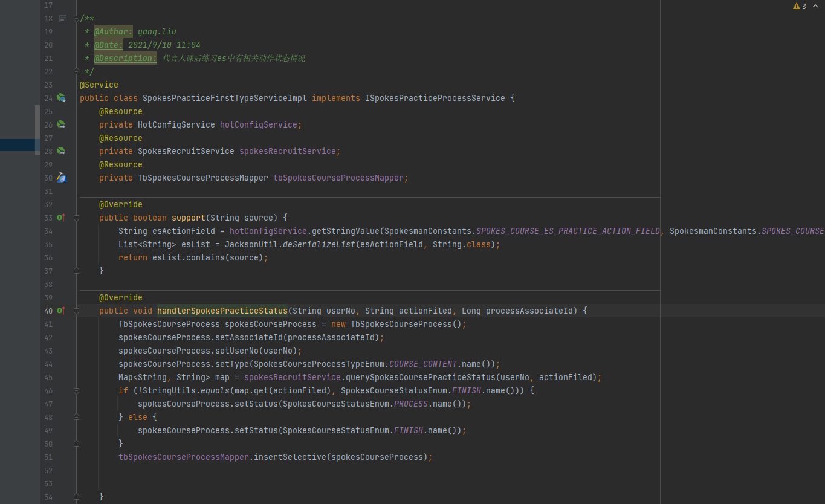The width and height of the screenshot is (825, 504).
Task: Click Spring bean gutter icon on line 24
Action: click(61, 98)
